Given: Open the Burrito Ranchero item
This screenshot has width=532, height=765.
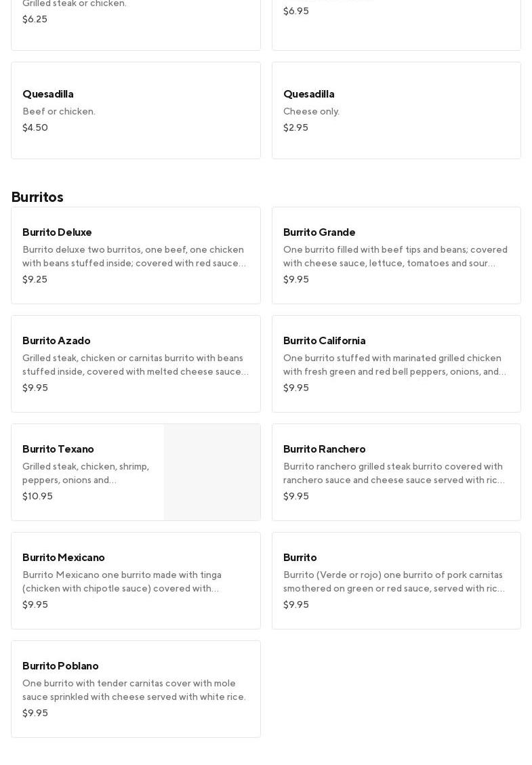Looking at the screenshot, I should point(396,472).
